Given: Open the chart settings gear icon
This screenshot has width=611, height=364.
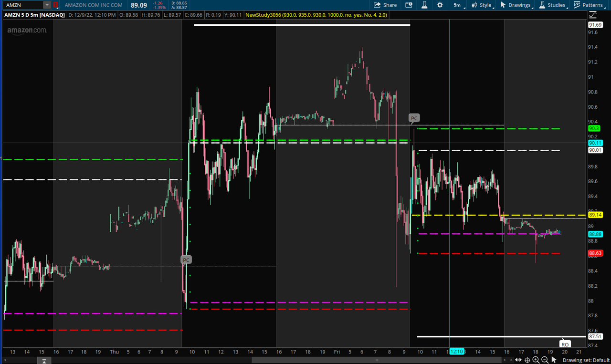Looking at the screenshot, I should [439, 5].
